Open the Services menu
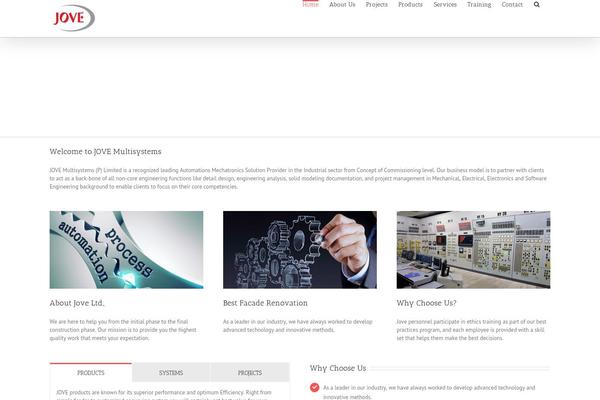 445,5
